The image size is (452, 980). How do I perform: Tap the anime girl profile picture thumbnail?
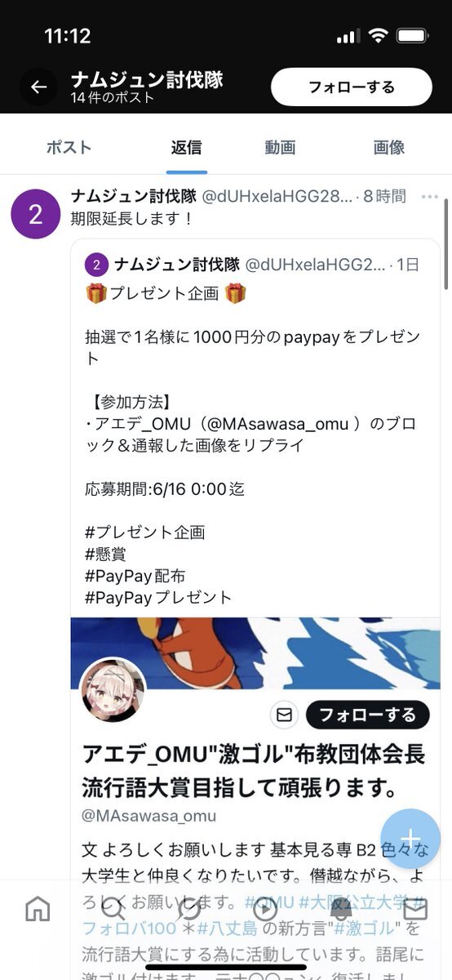click(x=113, y=691)
